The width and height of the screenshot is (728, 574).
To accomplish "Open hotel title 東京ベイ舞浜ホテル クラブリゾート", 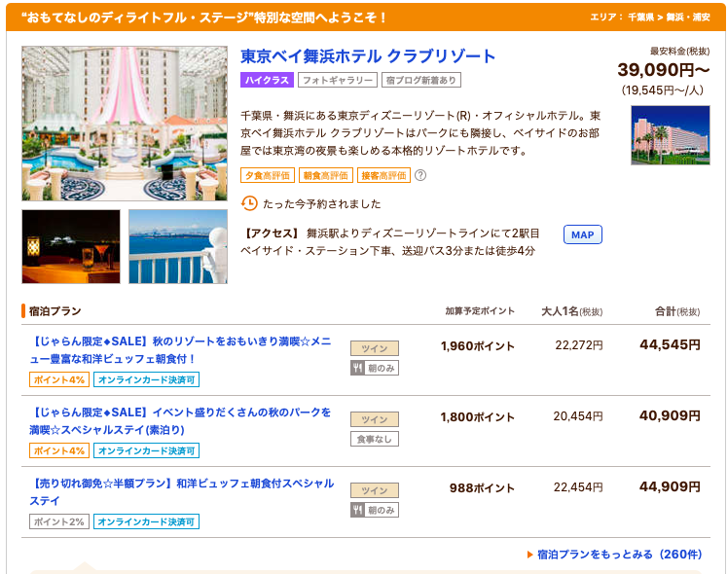I will point(368,56).
